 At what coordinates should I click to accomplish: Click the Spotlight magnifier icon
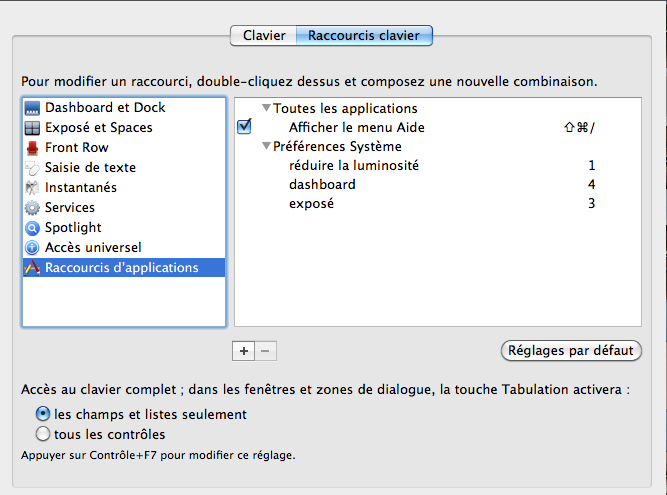32,228
